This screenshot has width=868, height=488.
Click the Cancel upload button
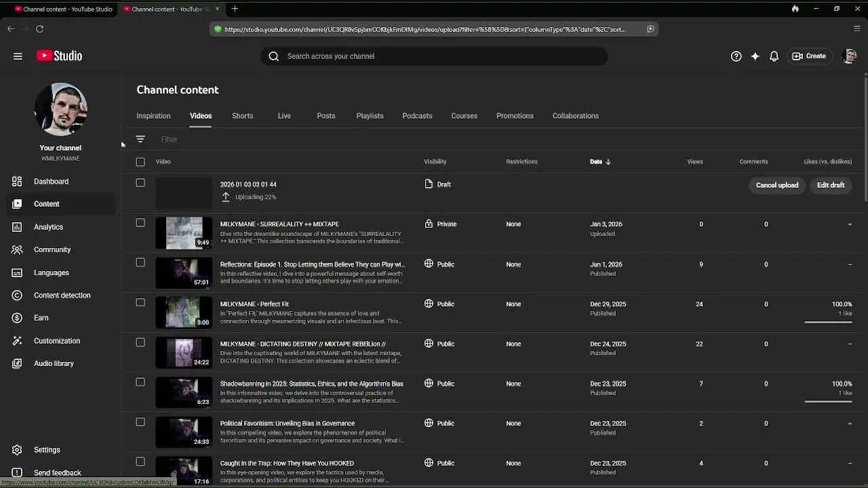777,185
